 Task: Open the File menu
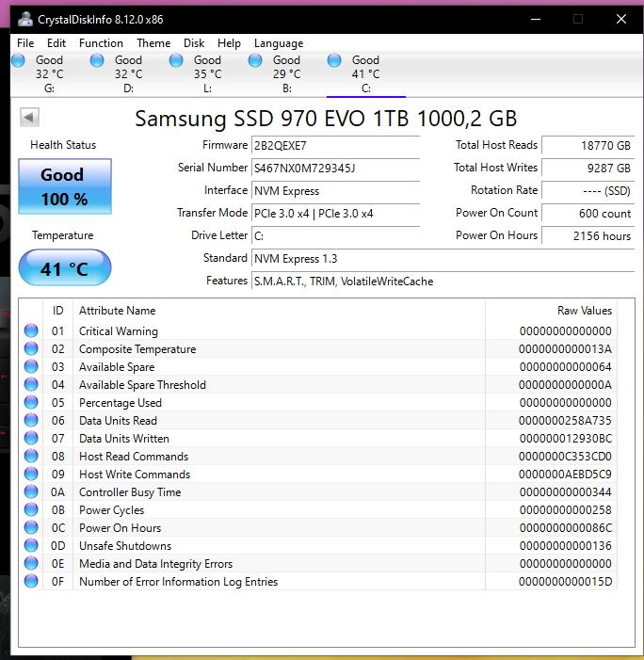click(x=25, y=43)
